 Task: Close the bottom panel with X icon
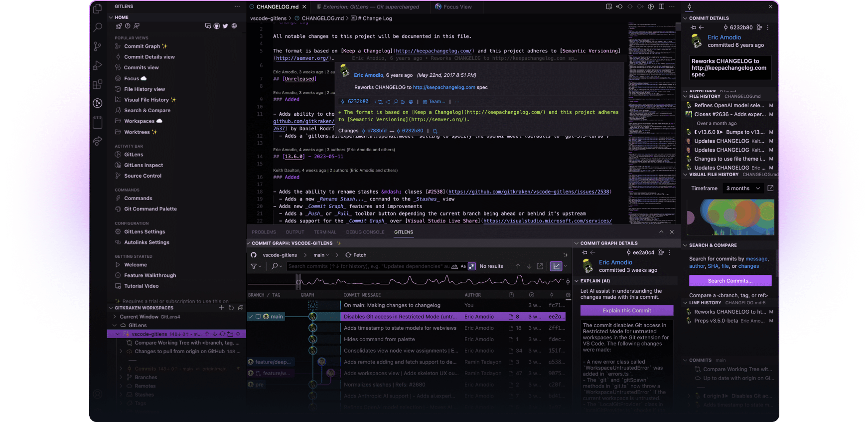pos(672,232)
